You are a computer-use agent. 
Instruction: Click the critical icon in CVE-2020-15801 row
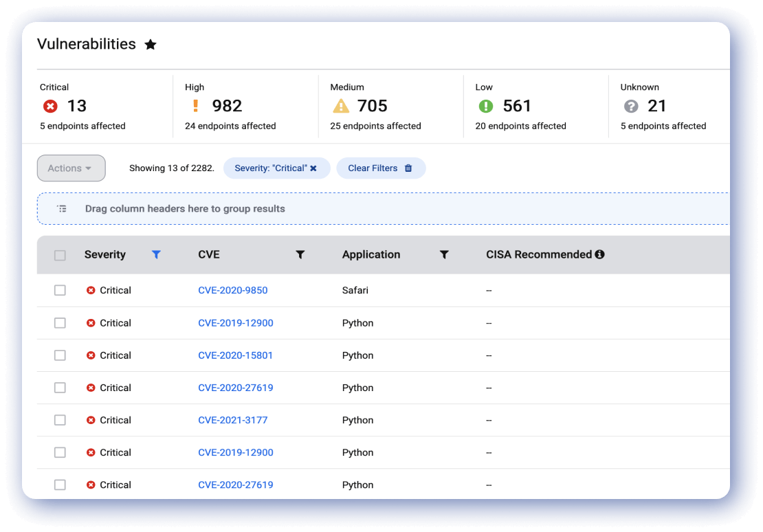(x=91, y=356)
